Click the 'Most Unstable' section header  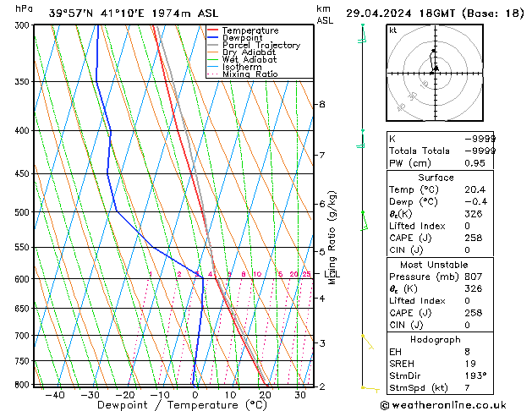[x=434, y=265]
